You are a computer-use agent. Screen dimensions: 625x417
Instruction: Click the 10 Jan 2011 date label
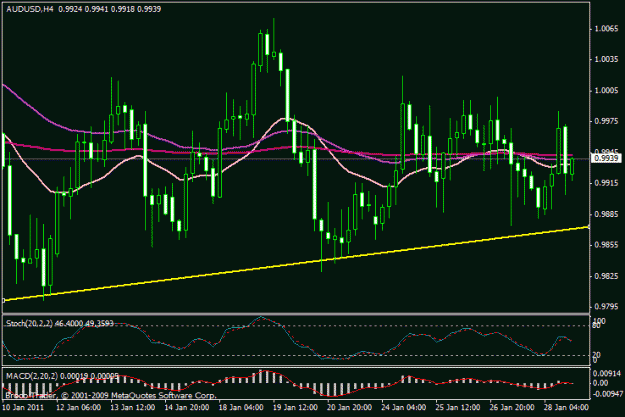pyautogui.click(x=23, y=407)
